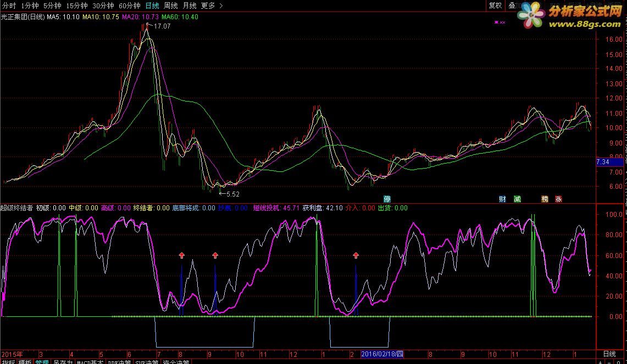Select the 资金决策 indicator tab
627x364 pixels.
point(176,362)
